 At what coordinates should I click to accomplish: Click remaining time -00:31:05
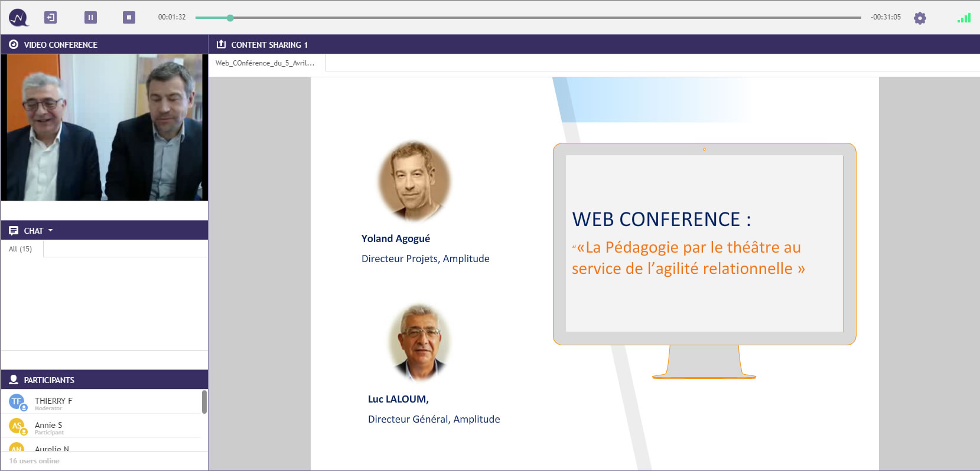click(885, 17)
